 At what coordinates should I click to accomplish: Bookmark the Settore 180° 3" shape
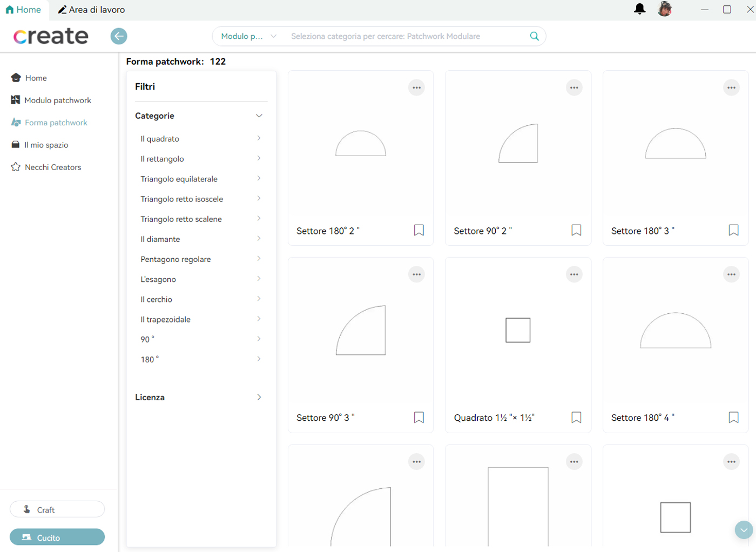[733, 231]
